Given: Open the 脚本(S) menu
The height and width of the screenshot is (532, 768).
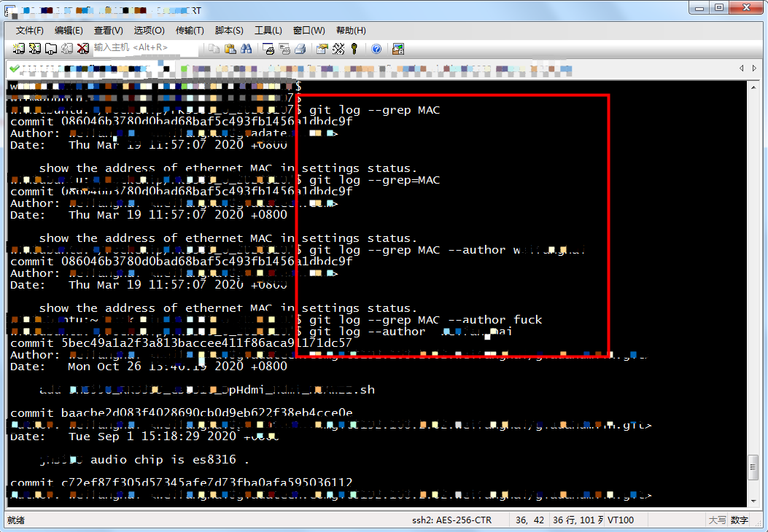Looking at the screenshot, I should (x=229, y=30).
